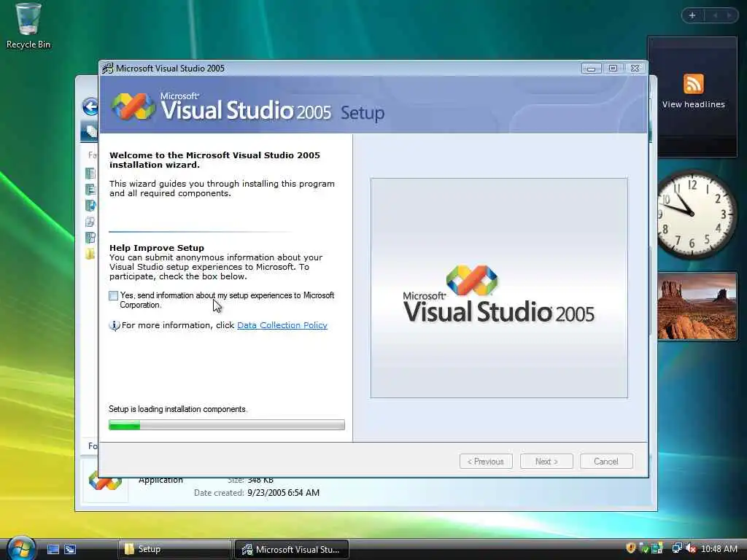
Task: Click 'Date created: 9/23/2005 6:54 AM' text
Action: (x=257, y=493)
